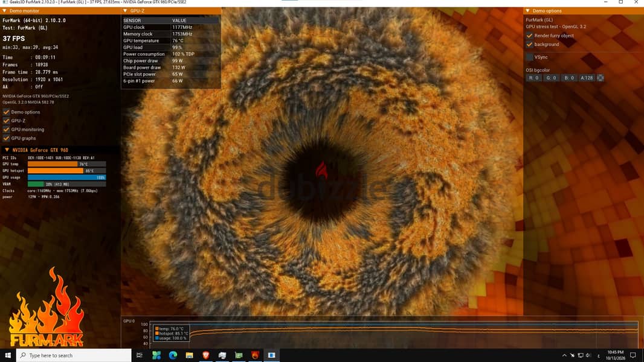Screen dimensions: 644x362
Task: Open Task View on the taskbar
Action: tap(139, 355)
